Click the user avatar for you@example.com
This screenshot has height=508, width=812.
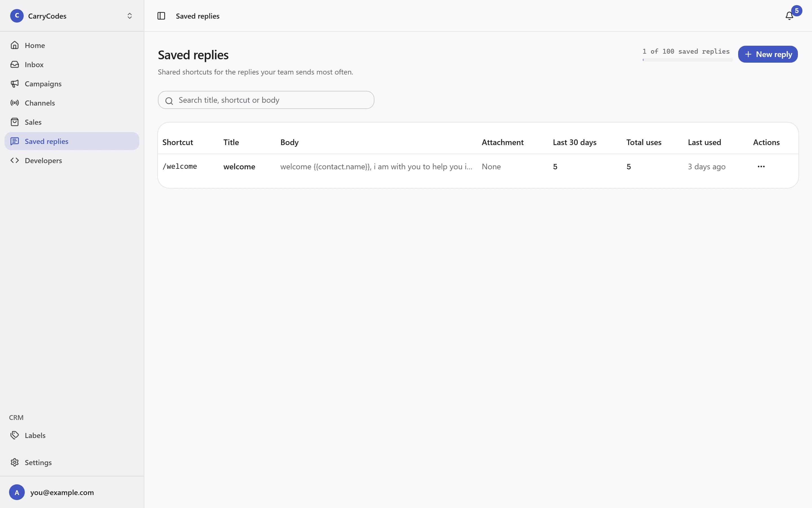(x=17, y=492)
